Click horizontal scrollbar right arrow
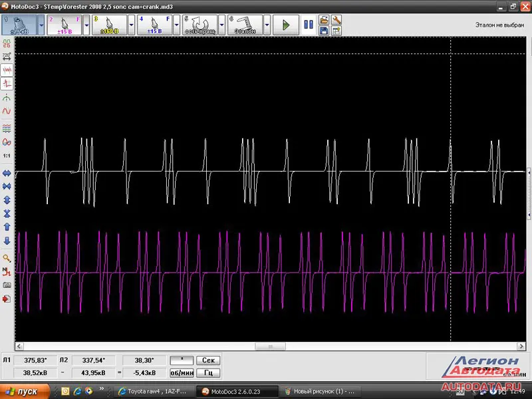 point(521,346)
